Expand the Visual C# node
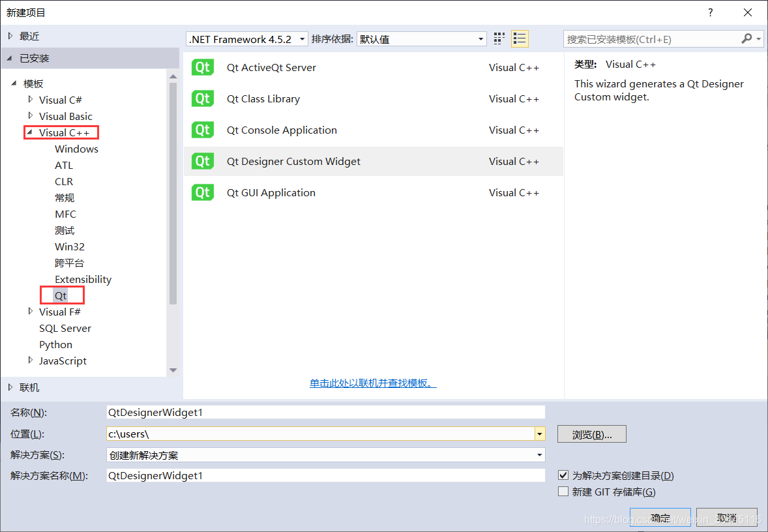 pos(31,100)
